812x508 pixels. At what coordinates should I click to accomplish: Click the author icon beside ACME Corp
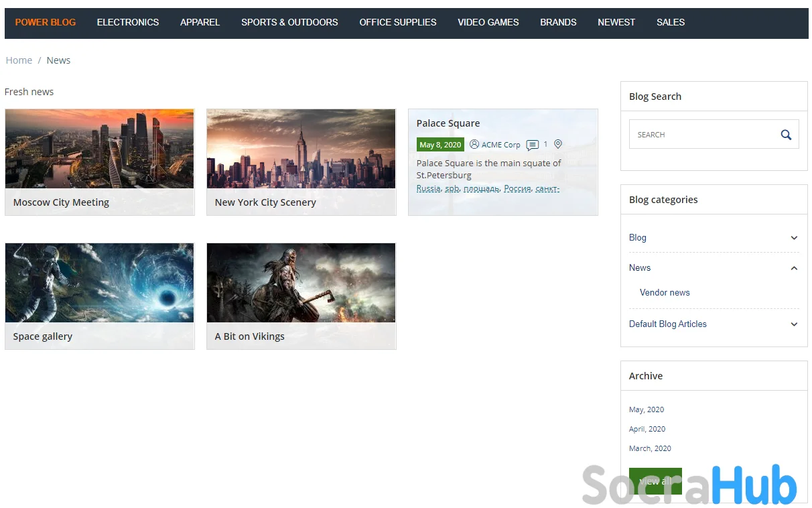[474, 145]
